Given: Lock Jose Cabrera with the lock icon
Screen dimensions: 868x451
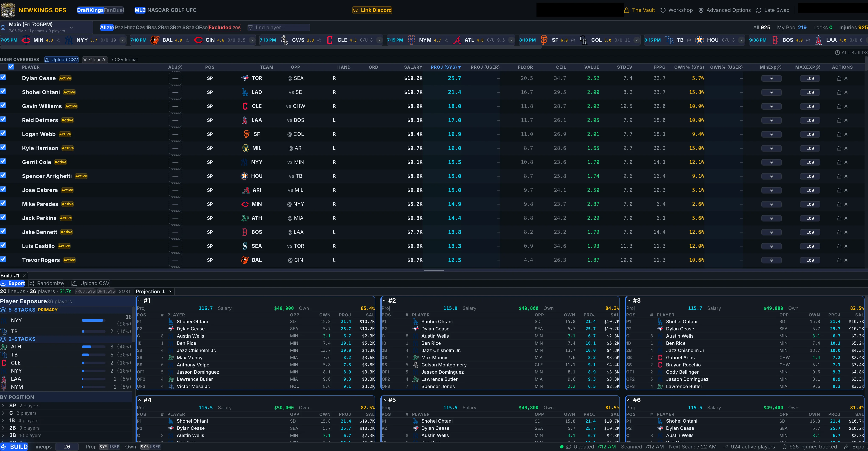Looking at the screenshot, I should [839, 190].
